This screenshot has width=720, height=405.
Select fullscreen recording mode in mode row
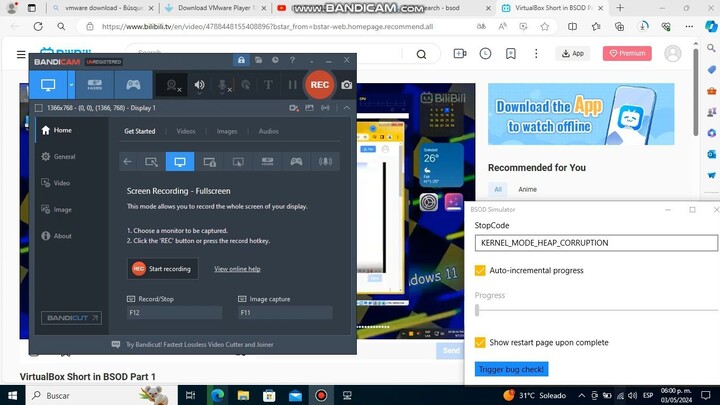pos(180,162)
